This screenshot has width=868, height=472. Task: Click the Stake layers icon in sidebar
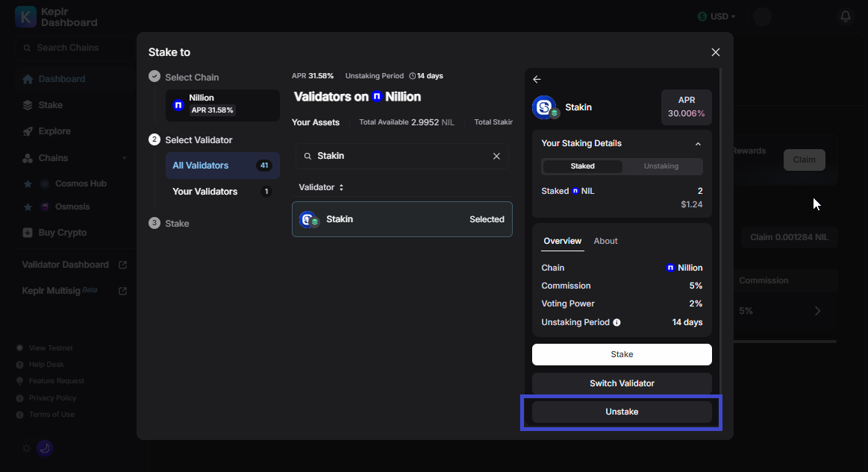click(x=28, y=105)
